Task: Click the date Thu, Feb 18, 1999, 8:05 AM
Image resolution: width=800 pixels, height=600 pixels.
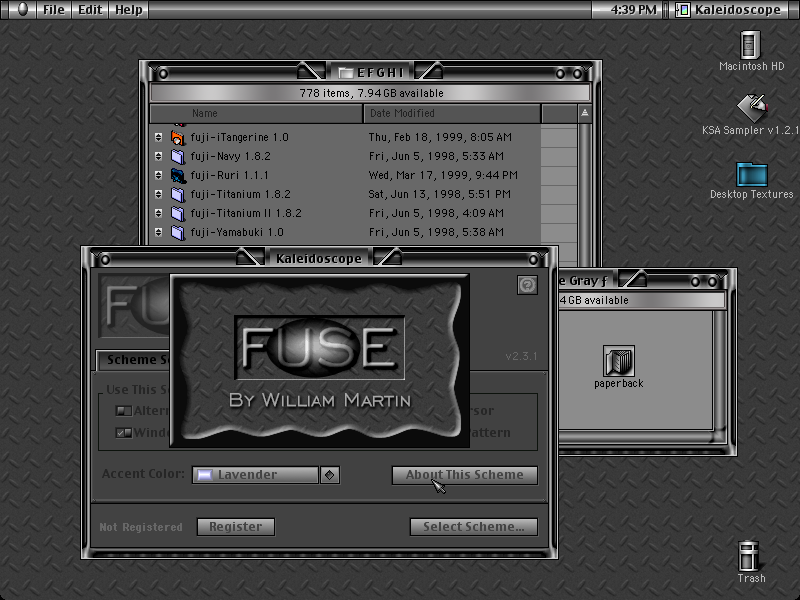Action: [x=440, y=137]
